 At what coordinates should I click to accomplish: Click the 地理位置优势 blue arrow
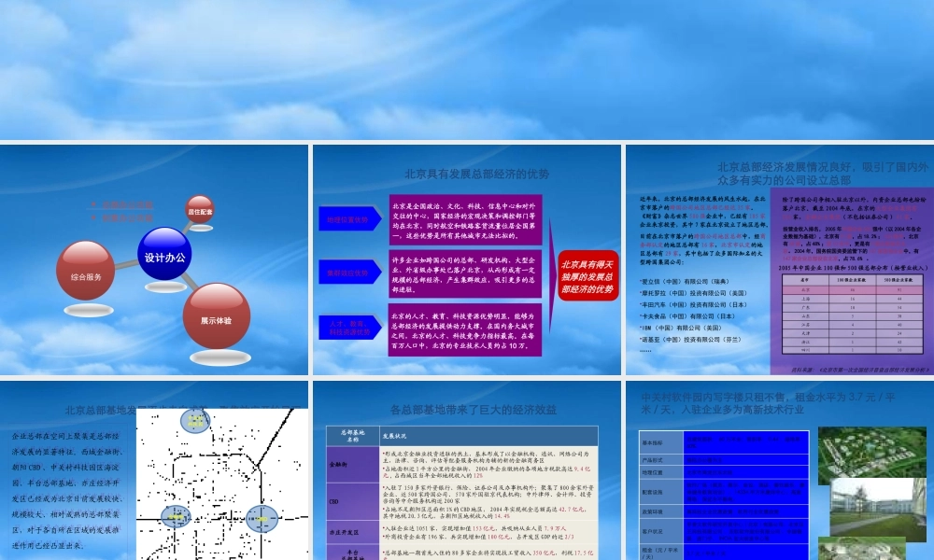pos(349,219)
